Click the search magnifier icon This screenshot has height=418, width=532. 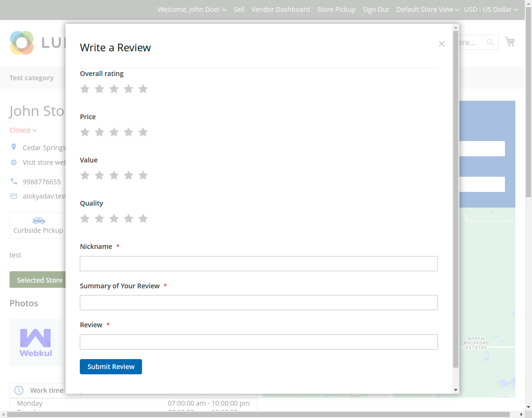click(x=490, y=42)
